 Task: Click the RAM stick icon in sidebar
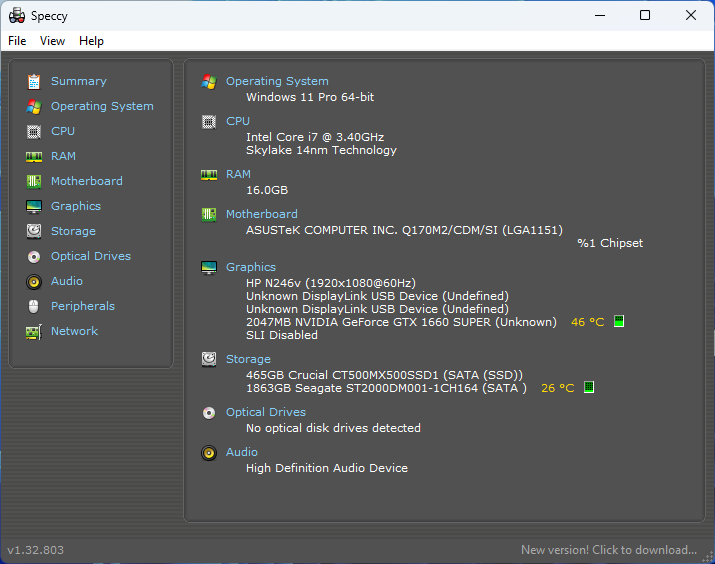tap(34, 157)
